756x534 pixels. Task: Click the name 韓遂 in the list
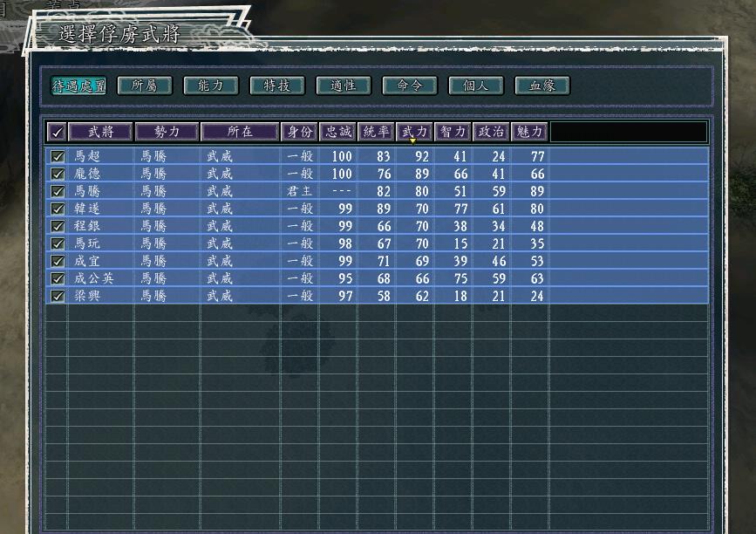(x=87, y=209)
